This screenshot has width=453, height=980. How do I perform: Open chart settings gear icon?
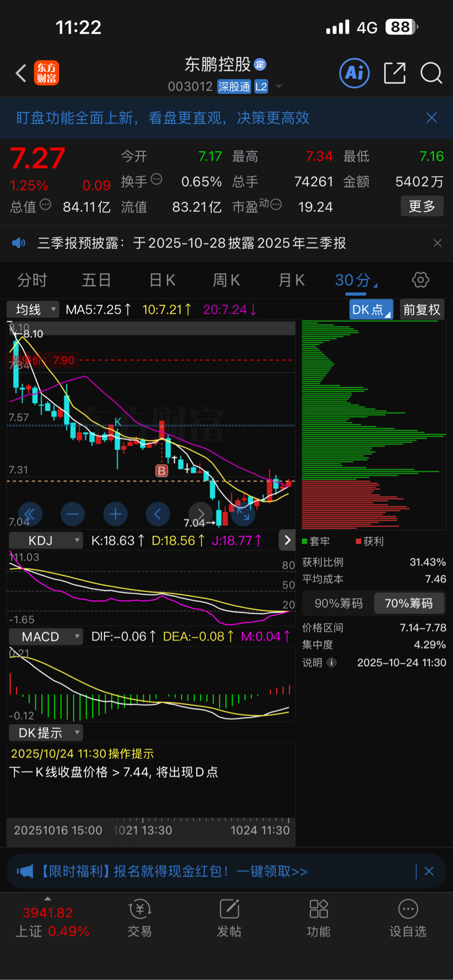click(421, 279)
